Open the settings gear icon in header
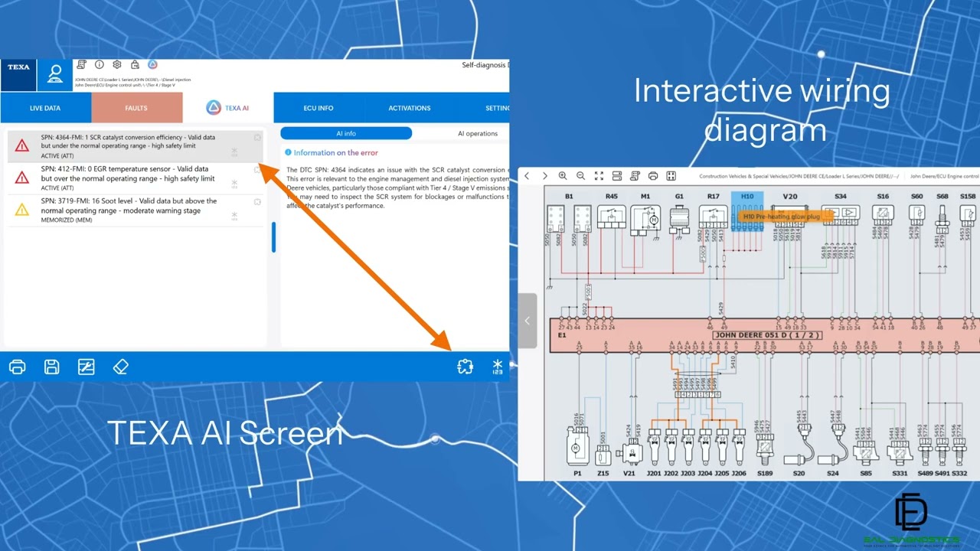Viewport: 980px width, 551px height. [x=117, y=65]
